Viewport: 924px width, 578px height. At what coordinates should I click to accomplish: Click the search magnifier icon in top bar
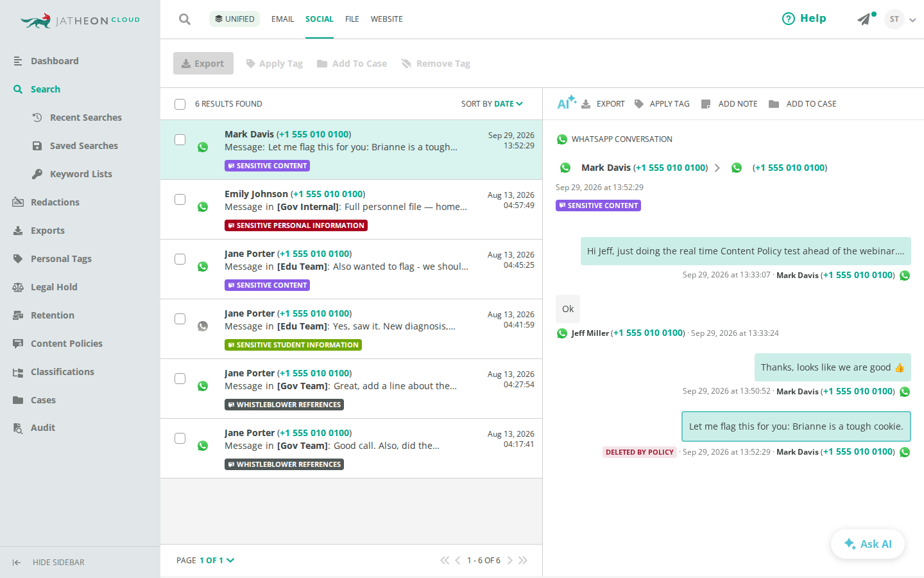tap(185, 19)
